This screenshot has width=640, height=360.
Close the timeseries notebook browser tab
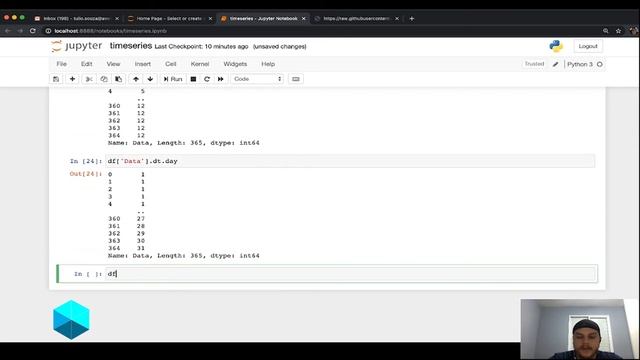pyautogui.click(x=303, y=18)
